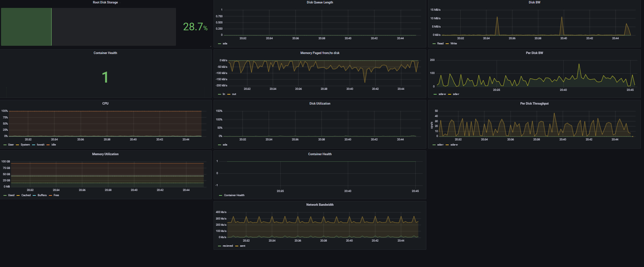Toggle the Read series in Disk BW legend
The image size is (644, 267).
[440, 44]
